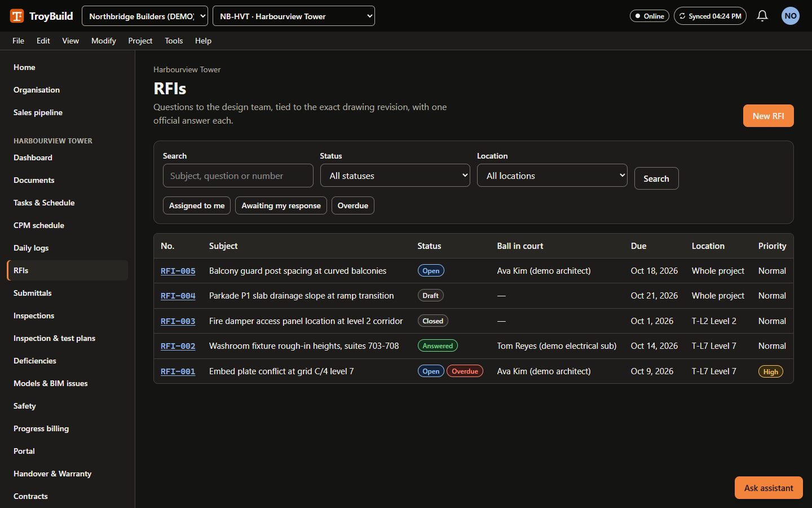Open RFI-001 link
812x508 pixels.
pos(178,371)
